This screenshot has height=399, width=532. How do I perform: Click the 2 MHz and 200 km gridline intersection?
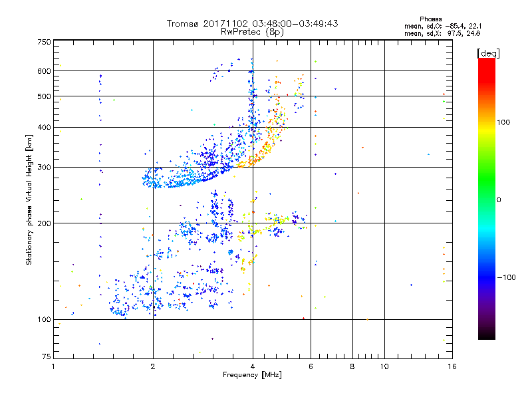pyautogui.click(x=153, y=223)
